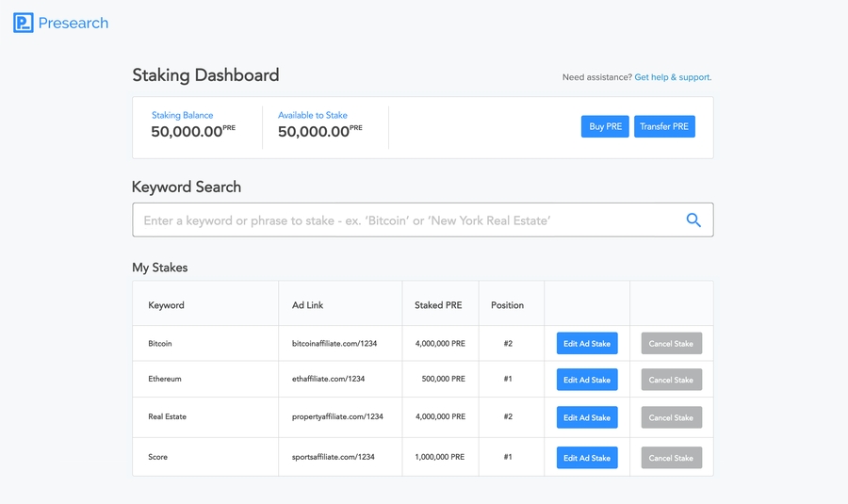Click the Presearch brand name text

[x=73, y=23]
